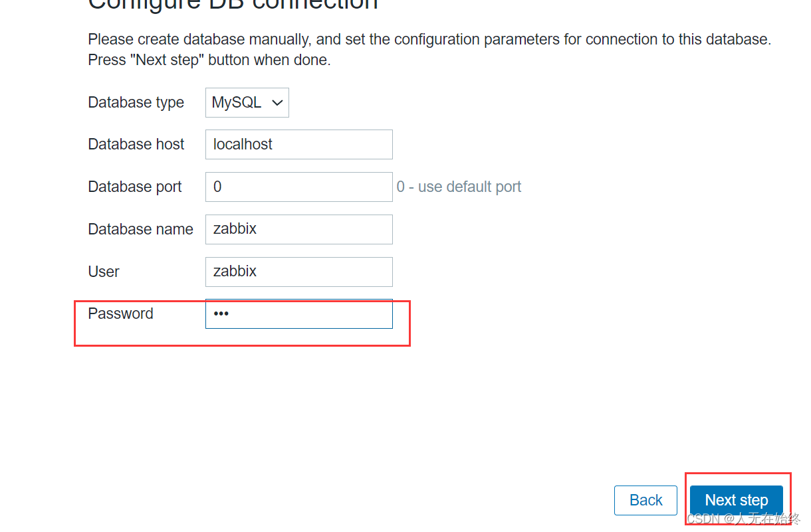Go back using the Back button
The image size is (811, 532).
point(645,500)
